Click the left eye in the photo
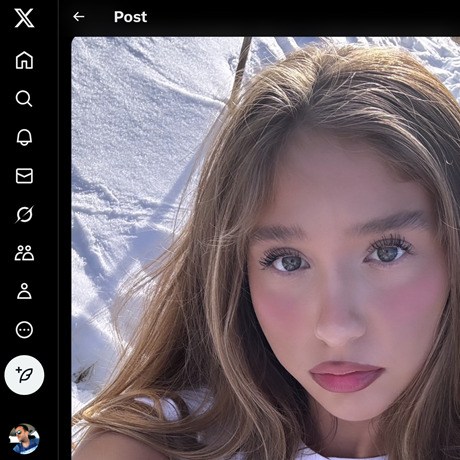 click(x=287, y=262)
